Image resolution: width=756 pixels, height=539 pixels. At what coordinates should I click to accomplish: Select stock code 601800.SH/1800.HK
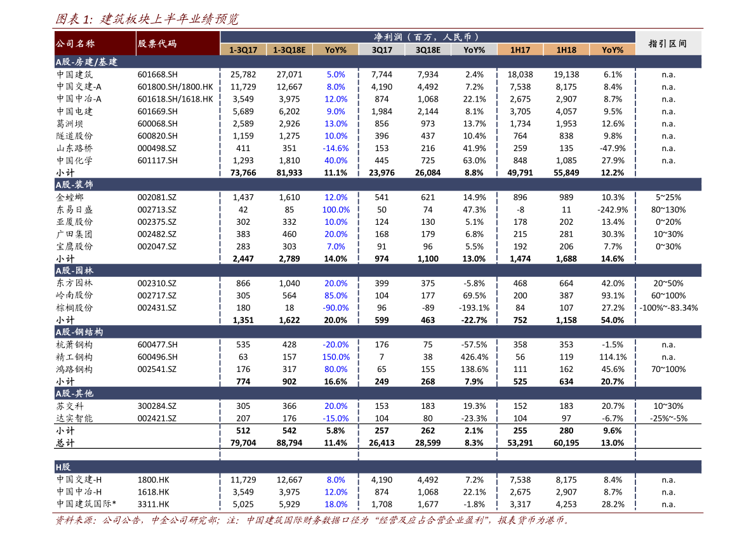click(x=175, y=87)
